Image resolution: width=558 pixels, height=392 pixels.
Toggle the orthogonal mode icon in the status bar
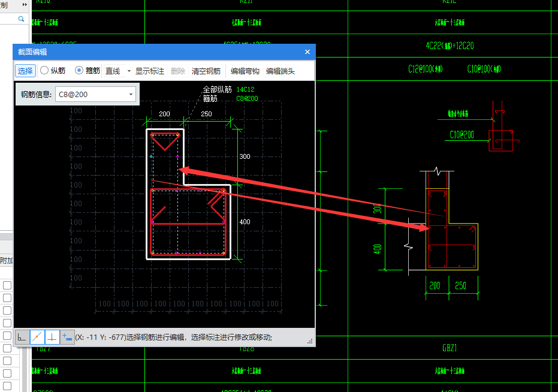pyautogui.click(x=22, y=337)
